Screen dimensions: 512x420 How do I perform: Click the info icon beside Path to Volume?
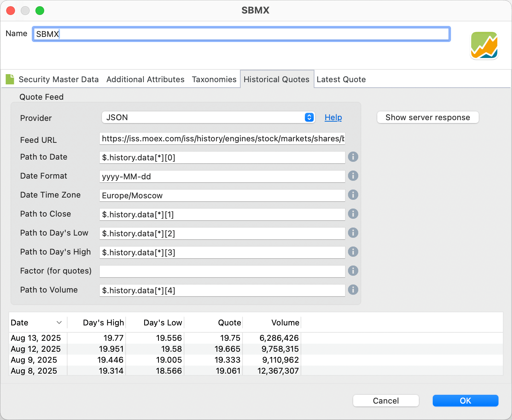(353, 290)
